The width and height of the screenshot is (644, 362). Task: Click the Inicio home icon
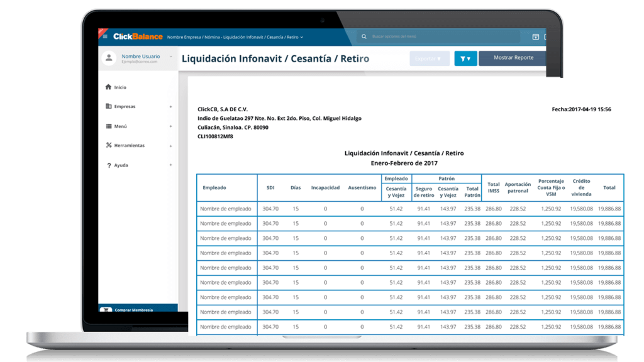108,87
